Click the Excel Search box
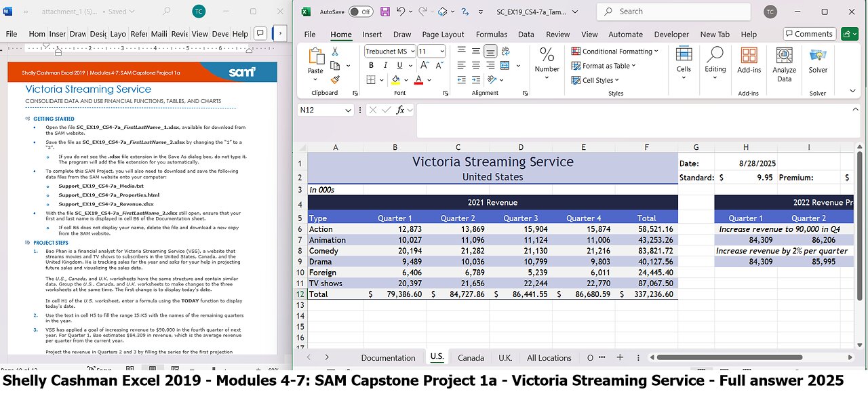868x396 pixels. click(673, 12)
